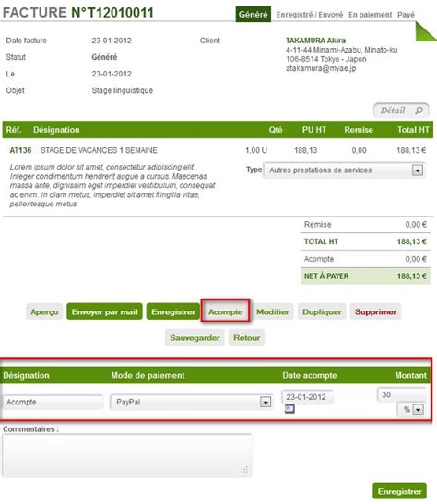Viewport: 437px width, 504px height.
Task: Click STAGE DE VACANCES 1 SEMAINE text
Action: tap(99, 150)
